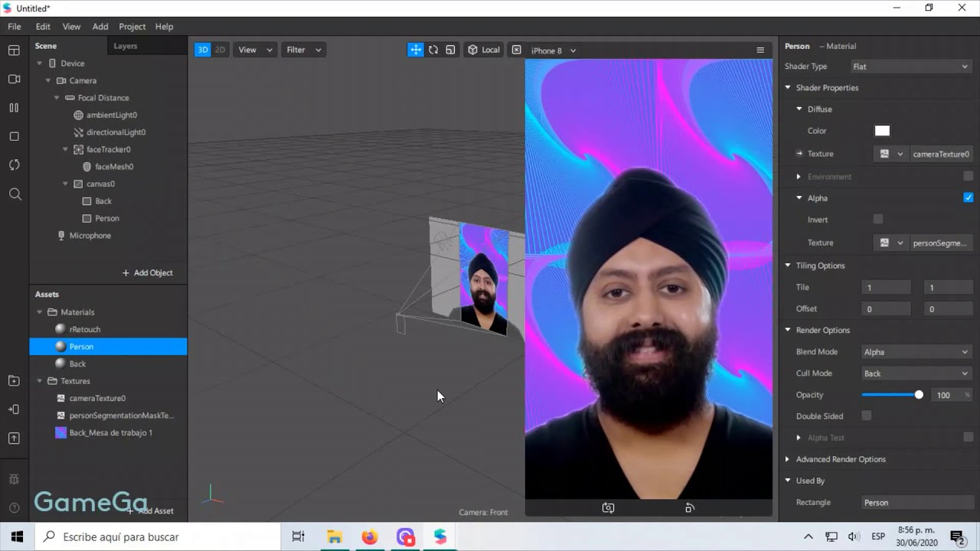Click the Local coordinates cube button
The width and height of the screenshot is (980, 551).
click(x=484, y=50)
